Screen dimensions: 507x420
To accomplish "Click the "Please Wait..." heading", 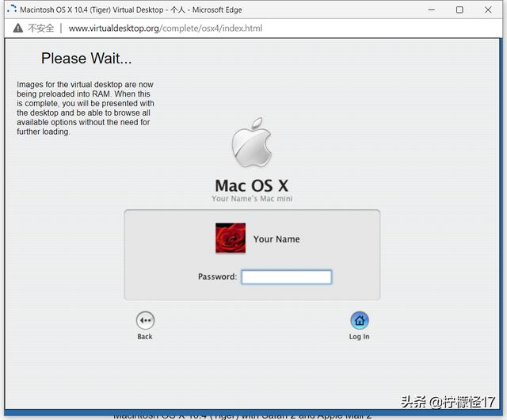I will tap(86, 59).
